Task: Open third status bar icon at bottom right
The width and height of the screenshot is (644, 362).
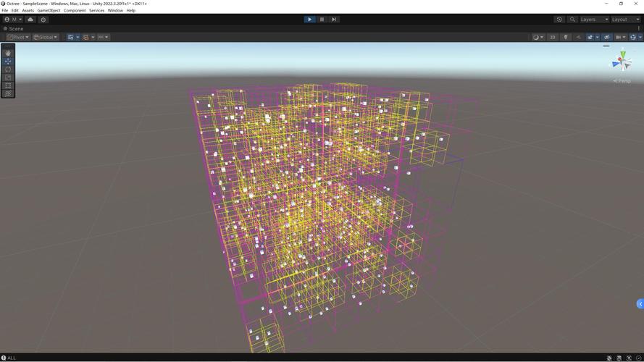Action: coord(629,358)
